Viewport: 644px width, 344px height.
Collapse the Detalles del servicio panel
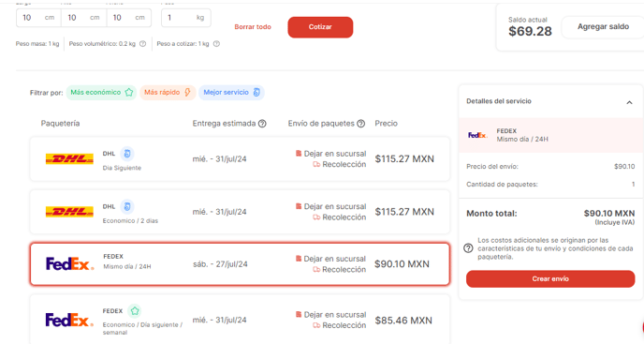pos(629,102)
